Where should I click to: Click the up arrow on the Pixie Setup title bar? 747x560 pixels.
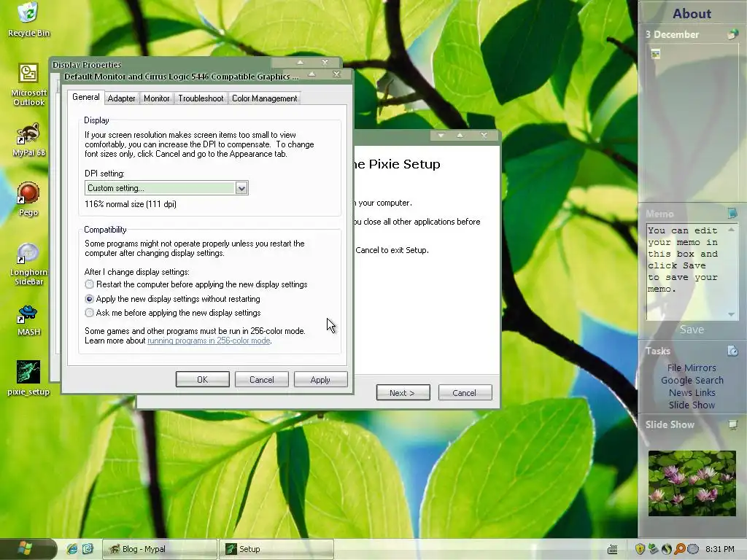click(460, 136)
